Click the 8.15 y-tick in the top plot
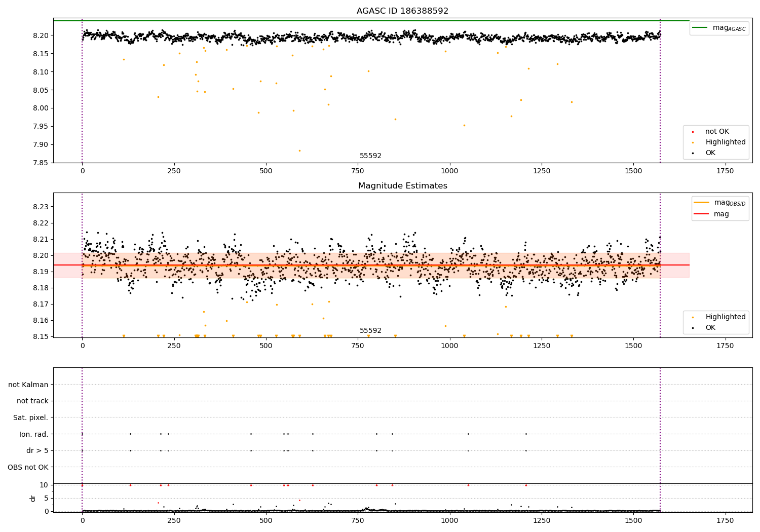Image resolution: width=760 pixels, height=532 pixels. tap(41, 54)
